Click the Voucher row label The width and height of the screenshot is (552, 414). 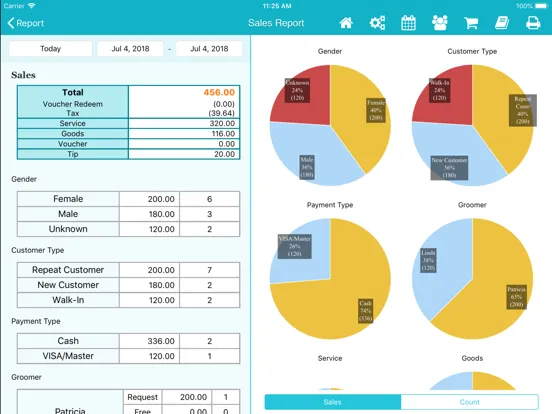(x=73, y=144)
